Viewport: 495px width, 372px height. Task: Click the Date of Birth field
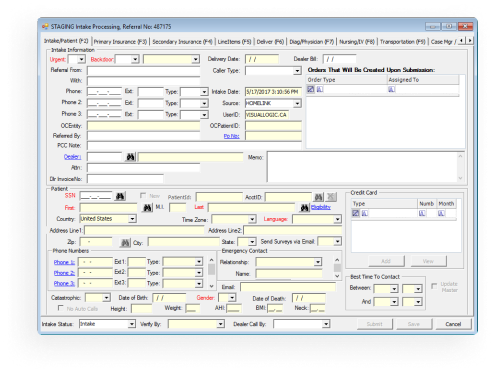pos(169,298)
